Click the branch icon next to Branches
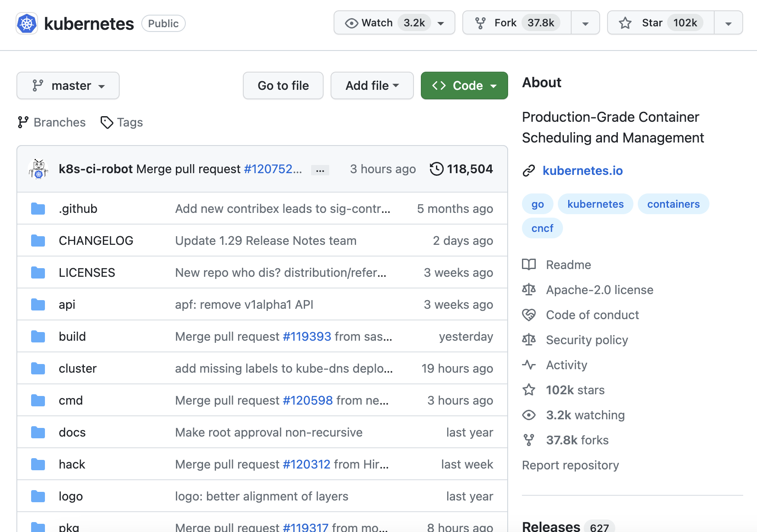The height and width of the screenshot is (532, 757). pos(23,122)
